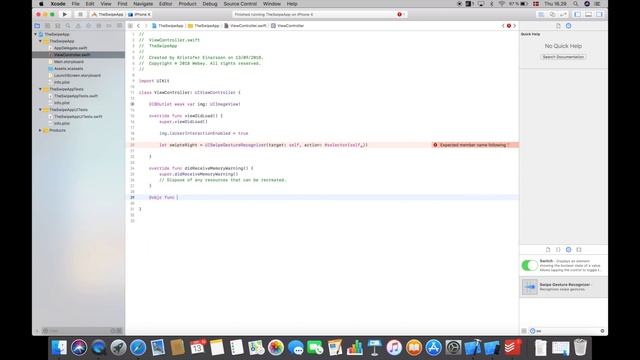Clear the library filter field

[602, 331]
